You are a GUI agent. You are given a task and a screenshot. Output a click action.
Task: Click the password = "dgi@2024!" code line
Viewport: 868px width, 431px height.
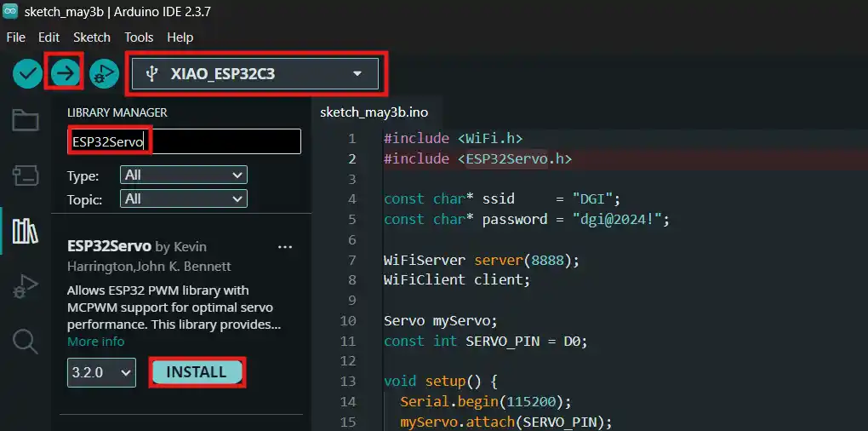click(527, 220)
